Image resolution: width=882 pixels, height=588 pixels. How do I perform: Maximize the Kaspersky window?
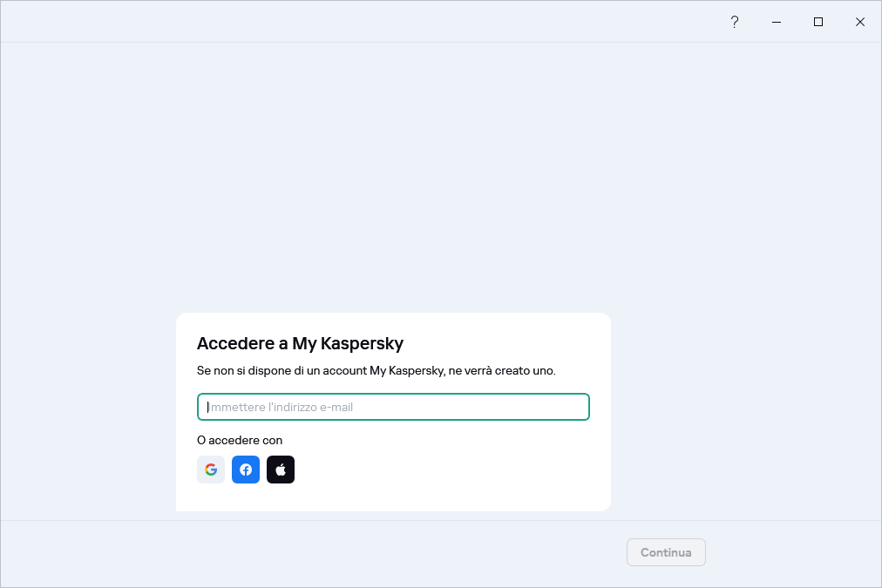point(818,22)
